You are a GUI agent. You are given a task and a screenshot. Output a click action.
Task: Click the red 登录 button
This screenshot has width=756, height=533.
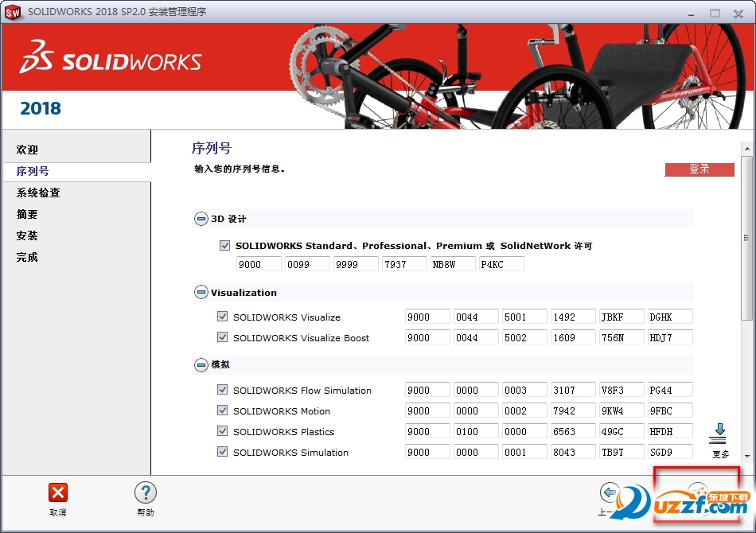[699, 169]
